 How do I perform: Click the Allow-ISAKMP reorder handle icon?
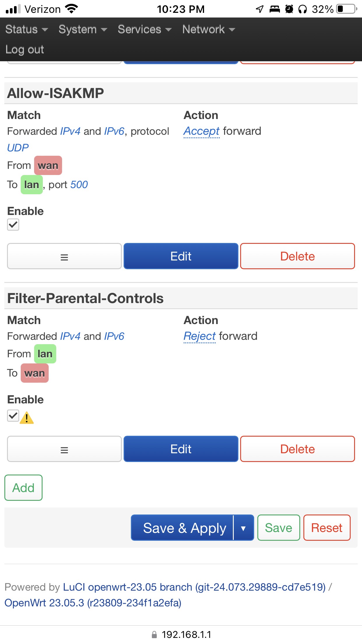point(64,256)
